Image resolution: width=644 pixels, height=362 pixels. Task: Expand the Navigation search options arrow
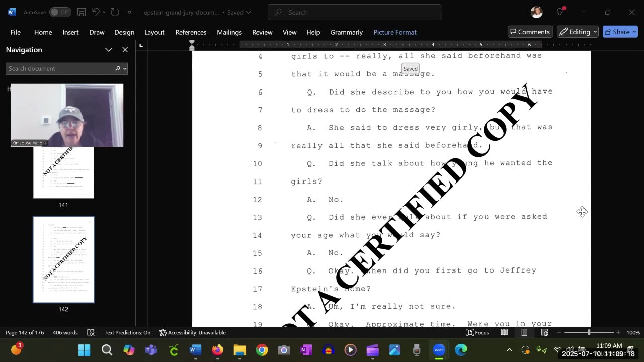(124, 68)
